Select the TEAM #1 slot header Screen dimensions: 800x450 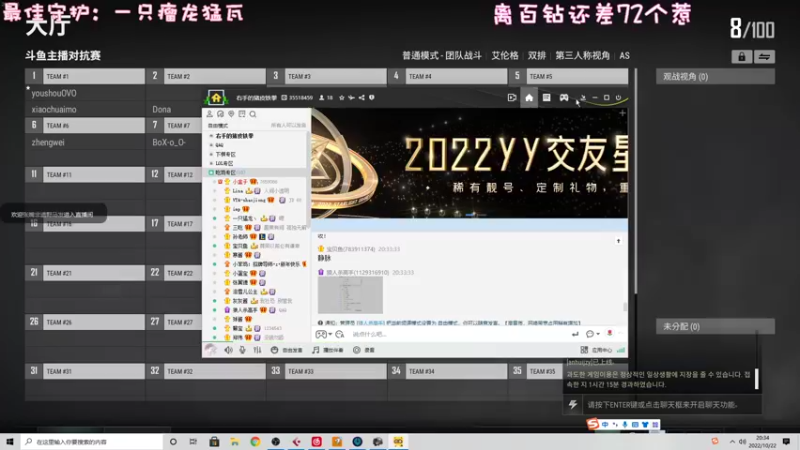[x=85, y=76]
